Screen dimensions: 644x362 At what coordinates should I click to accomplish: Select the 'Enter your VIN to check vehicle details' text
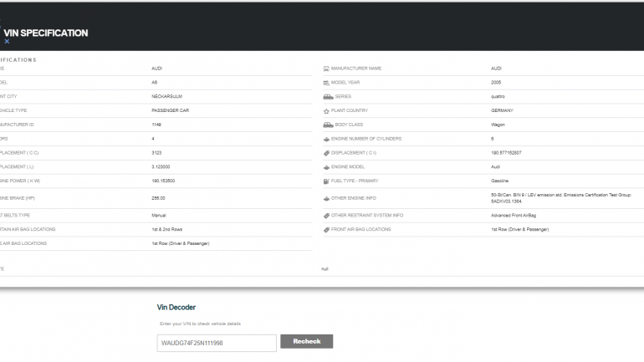pyautogui.click(x=200, y=324)
